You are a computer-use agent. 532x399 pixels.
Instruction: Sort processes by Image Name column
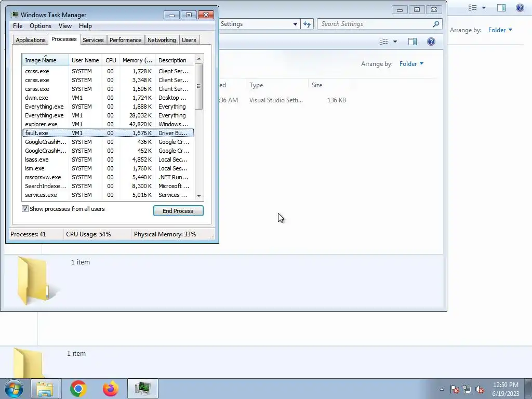point(46,60)
